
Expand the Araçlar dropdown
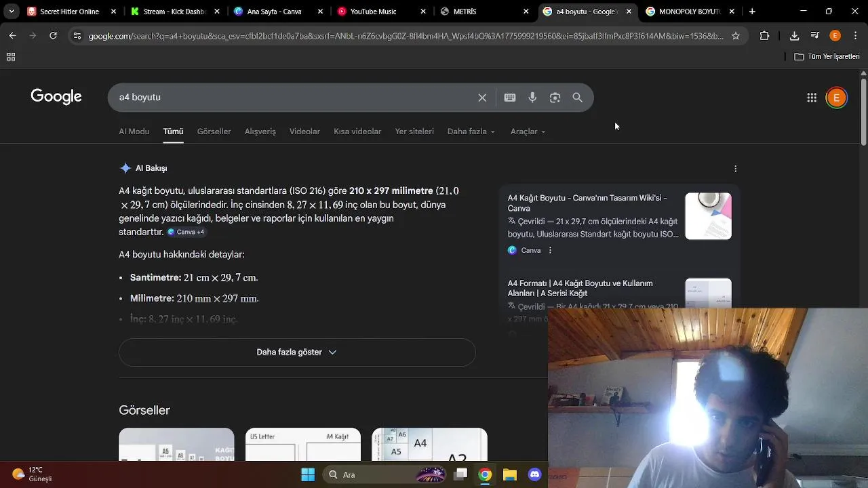[x=528, y=131]
